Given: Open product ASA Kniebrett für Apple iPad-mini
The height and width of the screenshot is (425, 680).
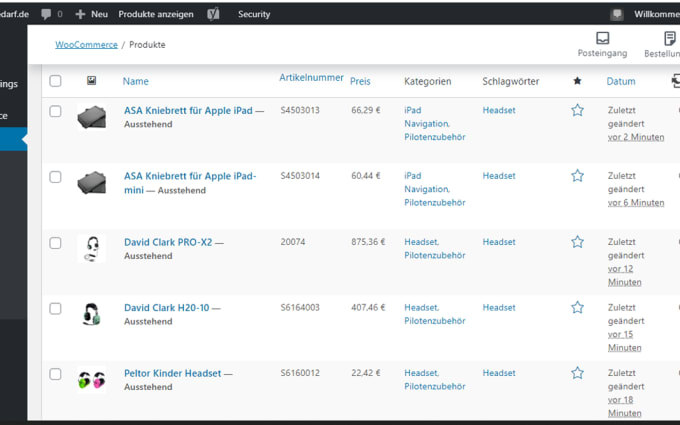Looking at the screenshot, I should [x=190, y=183].
